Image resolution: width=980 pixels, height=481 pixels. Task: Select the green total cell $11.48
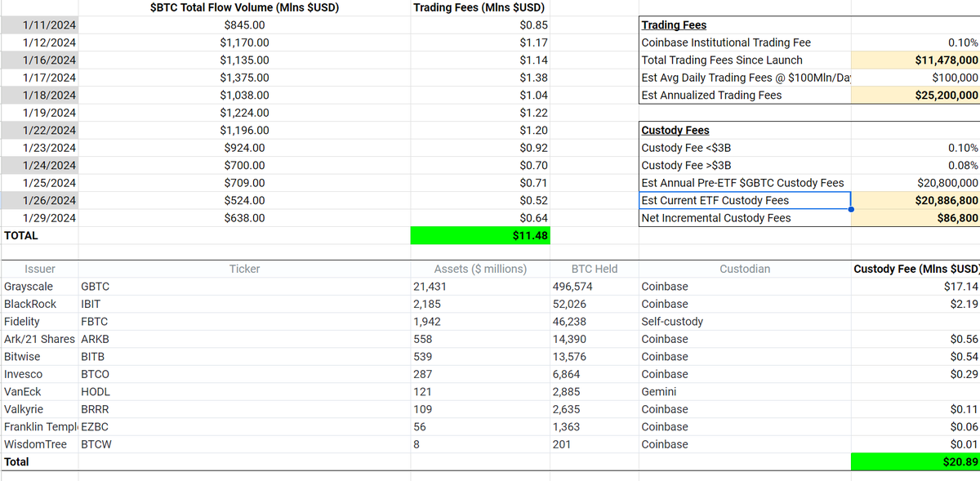(480, 235)
